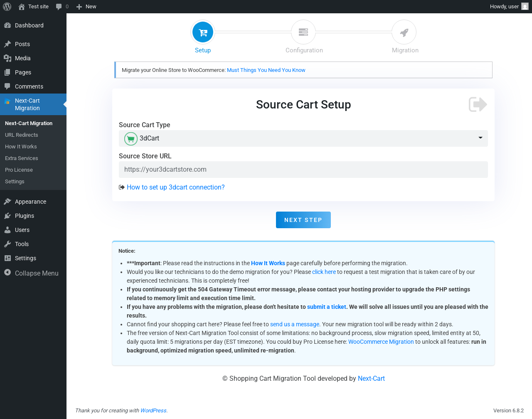Open the Next-Cart footer link
Screen dimensions: 532x419
coord(371,379)
